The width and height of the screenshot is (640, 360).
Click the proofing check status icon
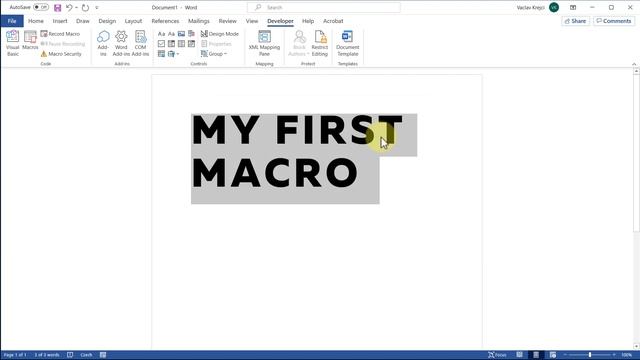[70, 355]
